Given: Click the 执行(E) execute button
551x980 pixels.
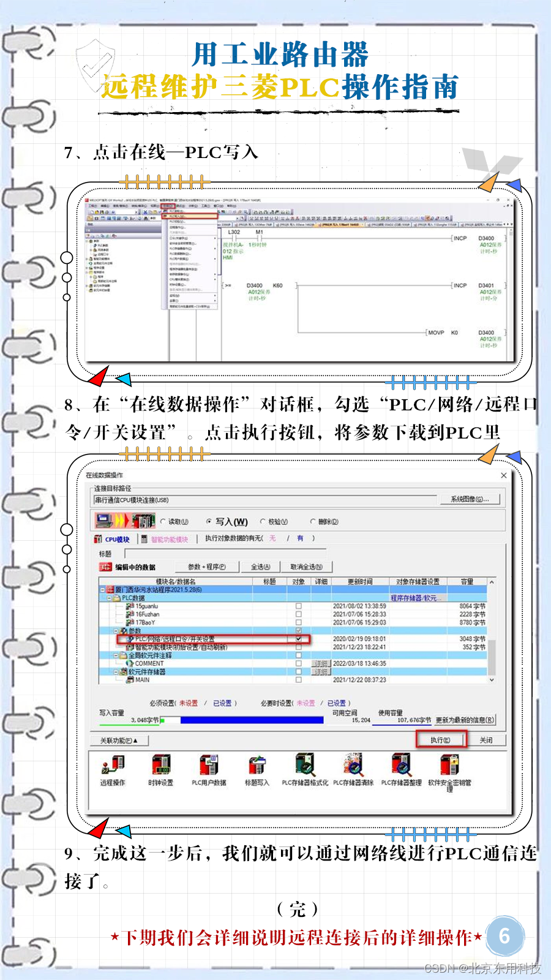Looking at the screenshot, I should tap(440, 740).
